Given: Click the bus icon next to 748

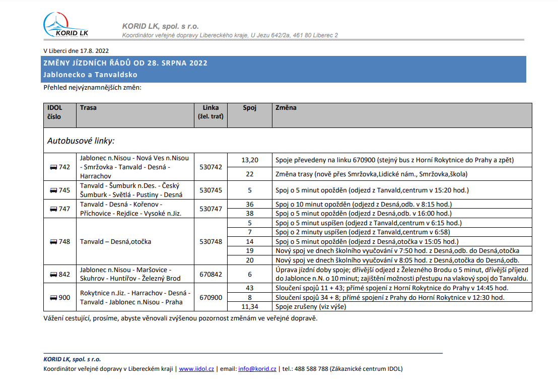Looking at the screenshot, I should [x=53, y=242].
